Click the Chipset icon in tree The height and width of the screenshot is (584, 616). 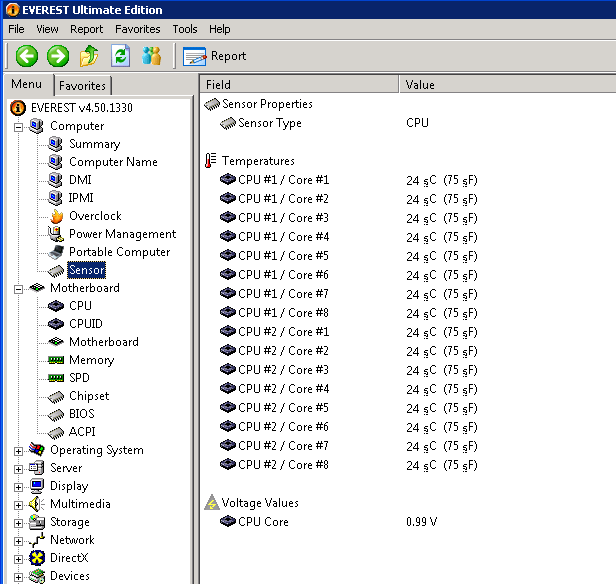(56, 397)
